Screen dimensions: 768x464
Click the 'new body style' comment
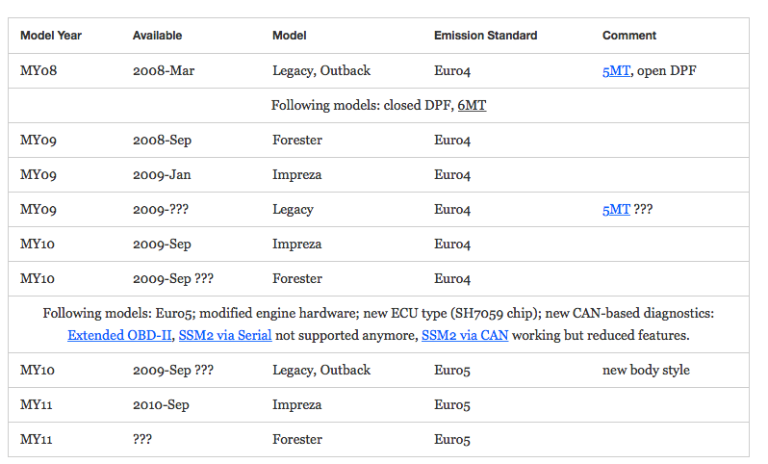tap(646, 370)
